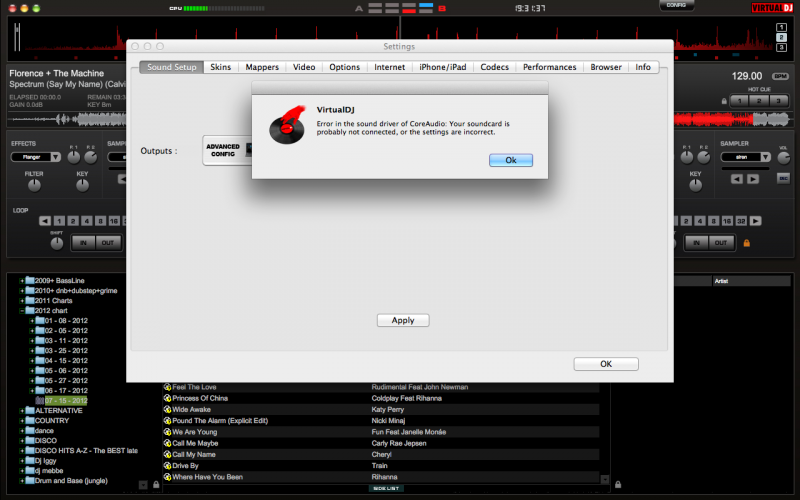This screenshot has height=500, width=800.
Task: Click the left deck loop SHIFT knob
Action: (x=57, y=243)
